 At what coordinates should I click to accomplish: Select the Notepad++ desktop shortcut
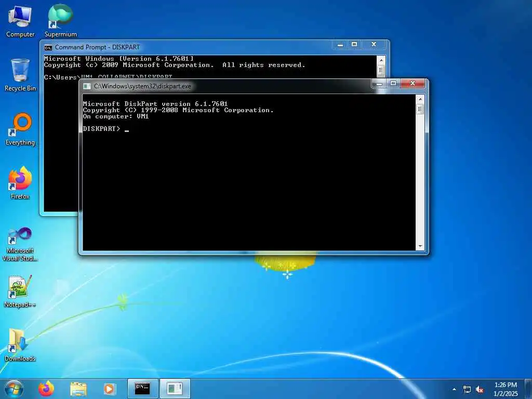[20, 291]
